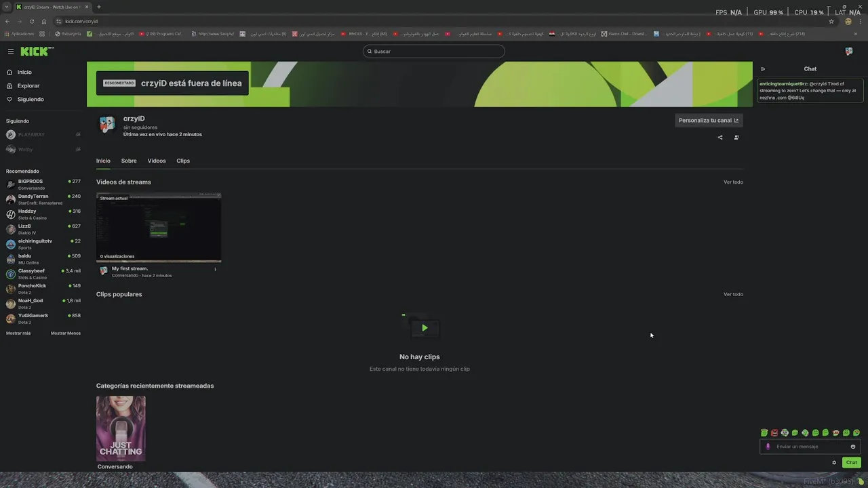
Task: Open the My first stream options menu
Action: pyautogui.click(x=215, y=269)
